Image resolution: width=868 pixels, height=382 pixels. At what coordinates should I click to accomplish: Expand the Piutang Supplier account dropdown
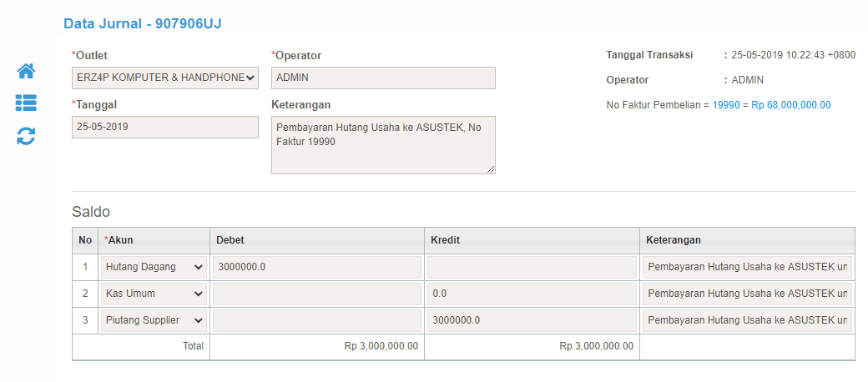click(x=154, y=320)
